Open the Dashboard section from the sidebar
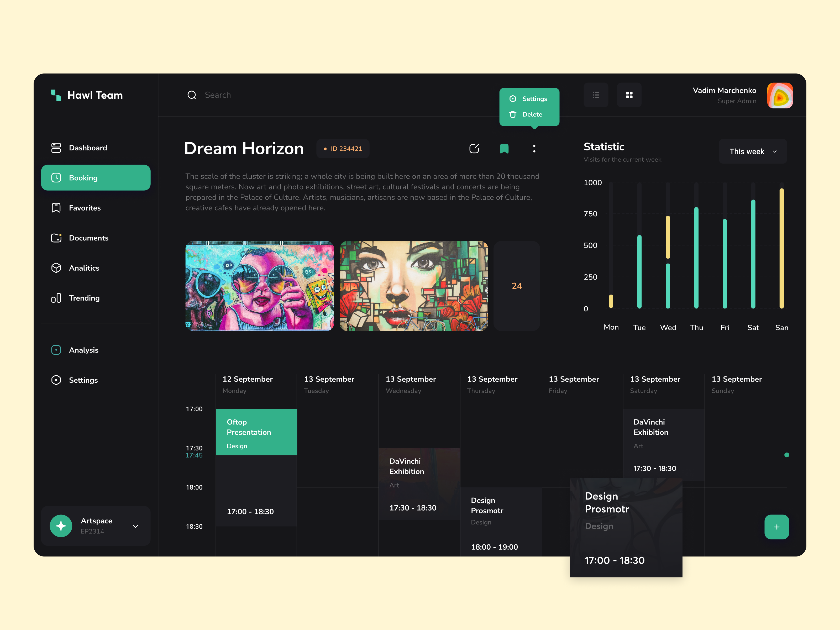840x630 pixels. (x=88, y=148)
